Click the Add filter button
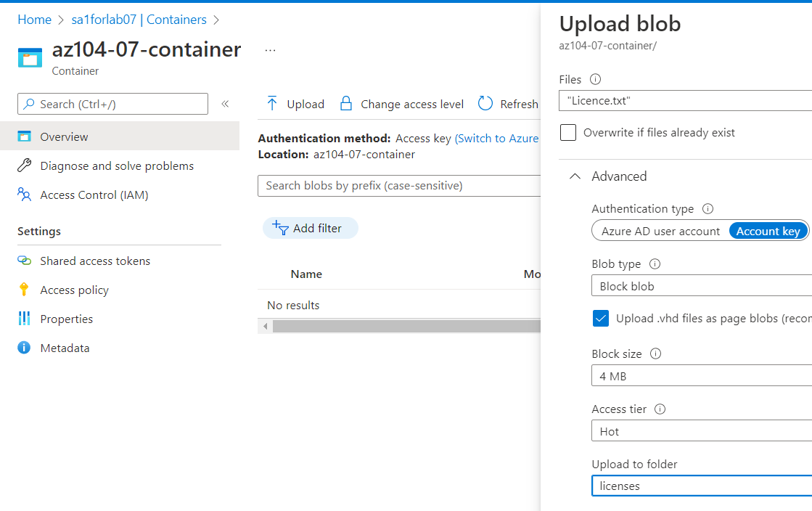This screenshot has height=511, width=812. pos(310,227)
